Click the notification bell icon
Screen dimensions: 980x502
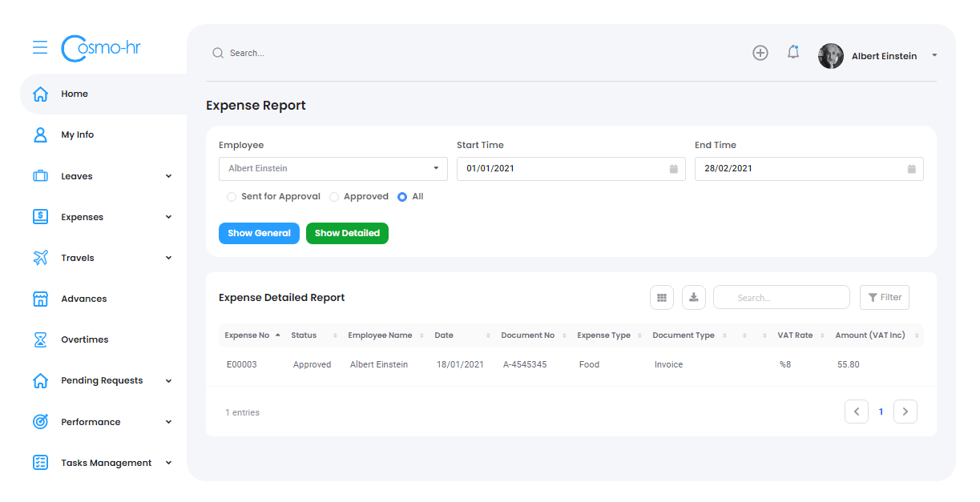(x=793, y=52)
